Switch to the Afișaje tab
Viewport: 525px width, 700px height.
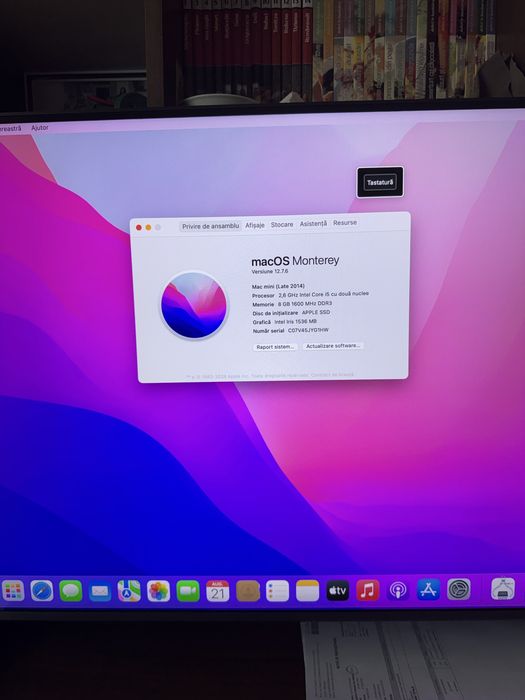click(x=255, y=225)
